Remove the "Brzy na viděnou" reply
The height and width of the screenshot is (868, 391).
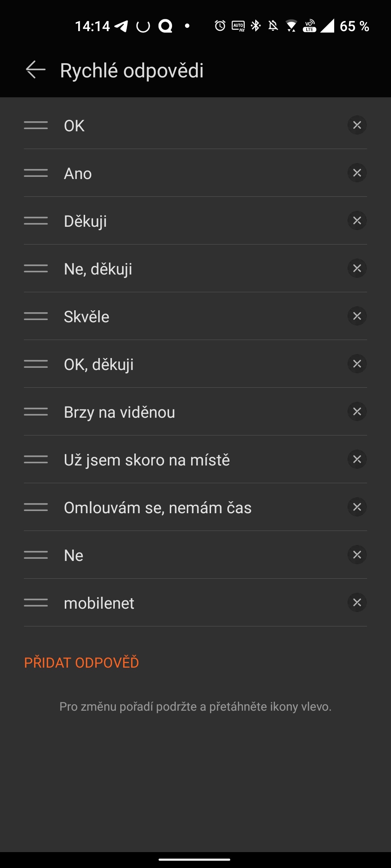[x=357, y=412]
